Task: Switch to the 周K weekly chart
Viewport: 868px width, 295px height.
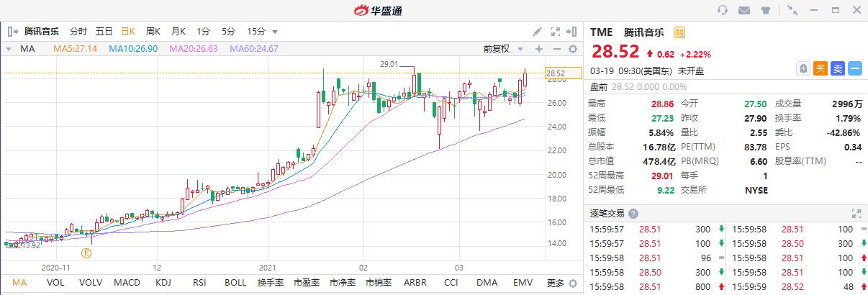Action: [x=153, y=32]
